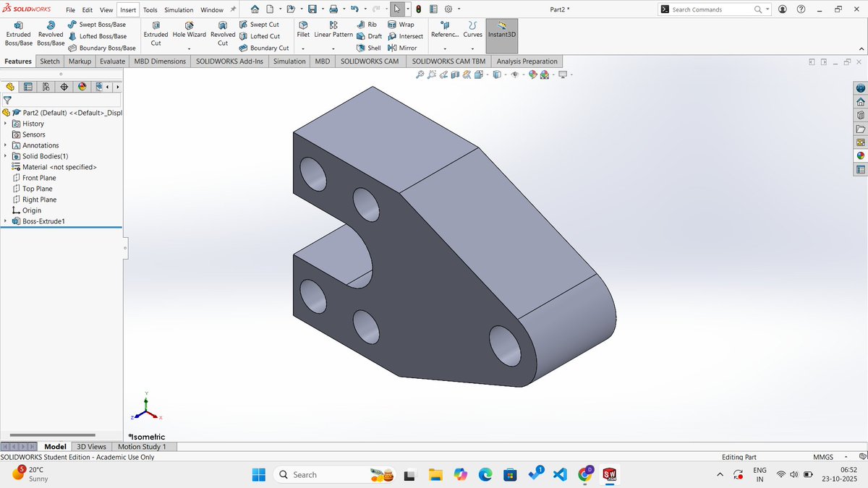Viewport: 868px width, 488px height.
Task: Use the Intersect feature tool
Action: [x=405, y=36]
